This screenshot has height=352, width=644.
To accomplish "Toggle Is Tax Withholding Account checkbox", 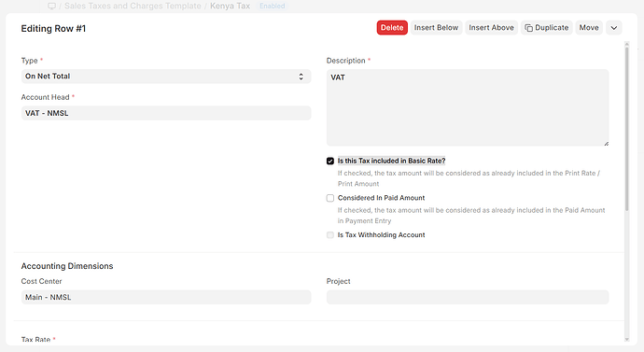I will [x=330, y=235].
